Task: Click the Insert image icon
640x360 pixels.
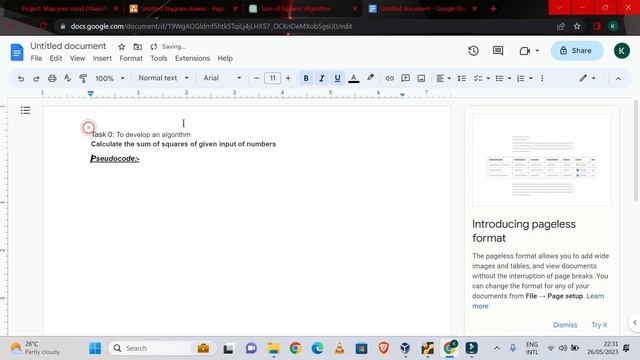Action: tap(421, 78)
